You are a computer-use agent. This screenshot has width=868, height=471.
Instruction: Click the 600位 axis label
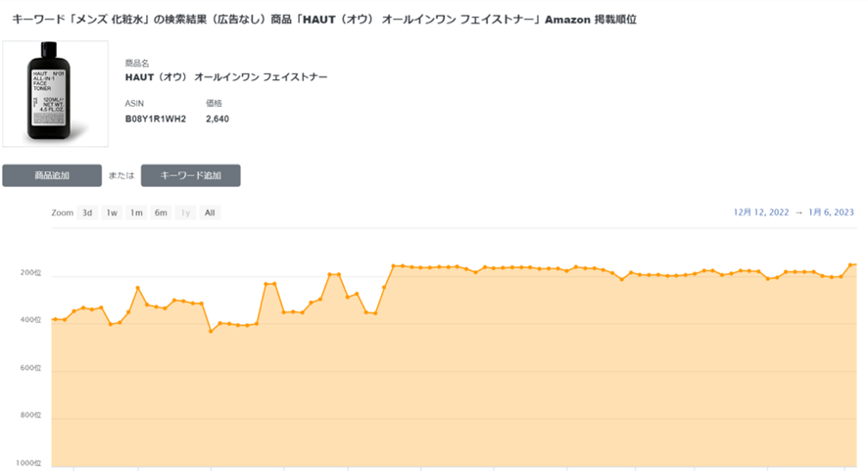[x=30, y=368]
